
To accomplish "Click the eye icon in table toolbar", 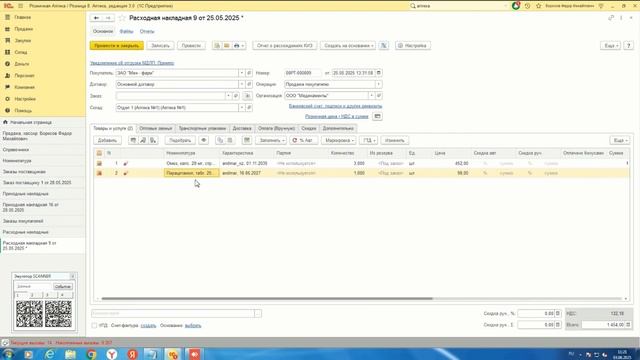I will (204, 140).
